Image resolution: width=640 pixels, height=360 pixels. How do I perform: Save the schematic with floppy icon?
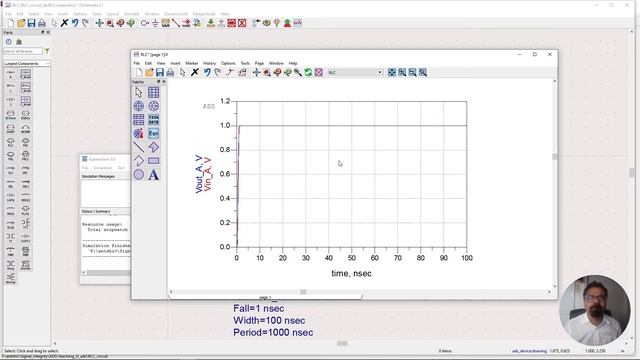[x=31, y=23]
